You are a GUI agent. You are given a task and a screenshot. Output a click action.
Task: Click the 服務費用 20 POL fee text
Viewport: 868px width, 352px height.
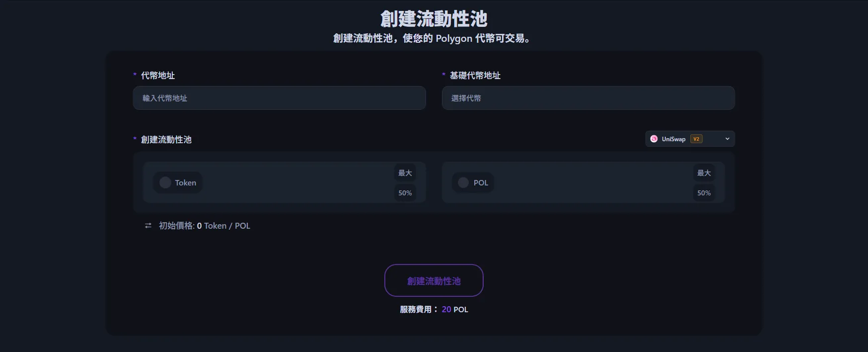click(434, 309)
